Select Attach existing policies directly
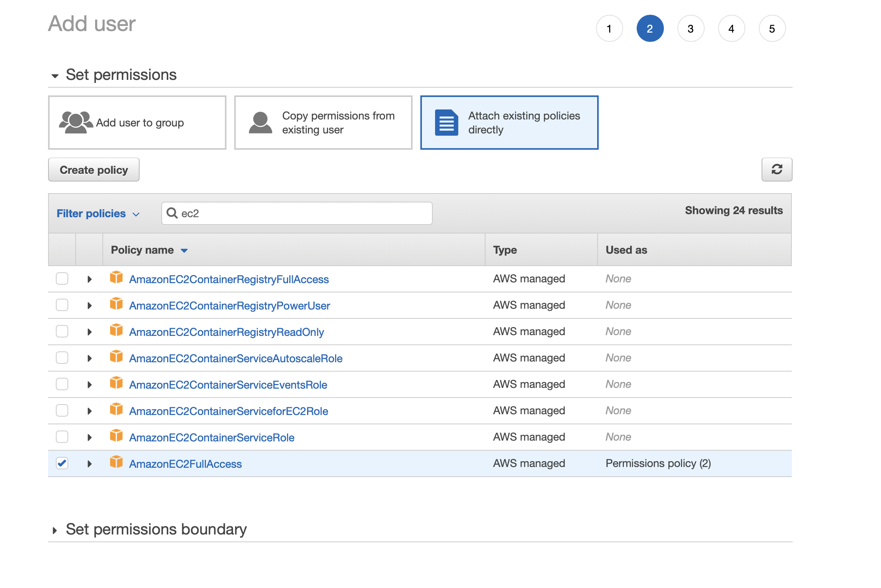The height and width of the screenshot is (588, 881). [x=510, y=123]
